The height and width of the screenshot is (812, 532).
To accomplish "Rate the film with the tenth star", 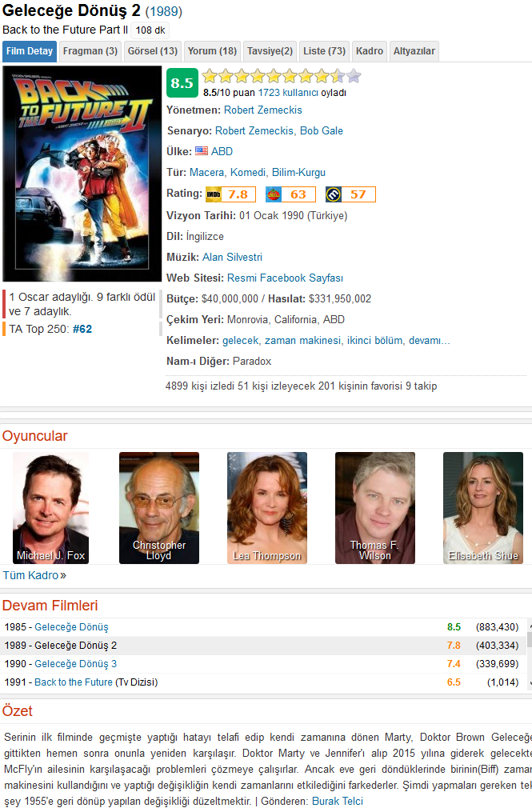I will 354,77.
